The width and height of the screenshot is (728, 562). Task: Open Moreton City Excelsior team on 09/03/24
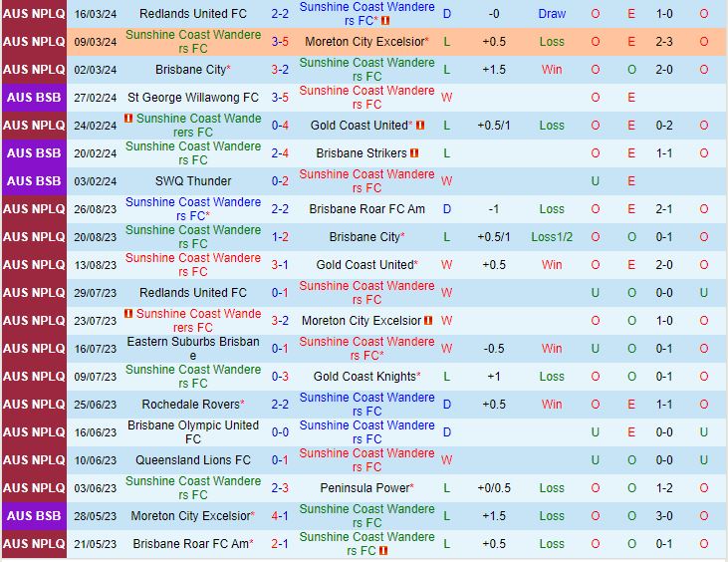coord(364,42)
